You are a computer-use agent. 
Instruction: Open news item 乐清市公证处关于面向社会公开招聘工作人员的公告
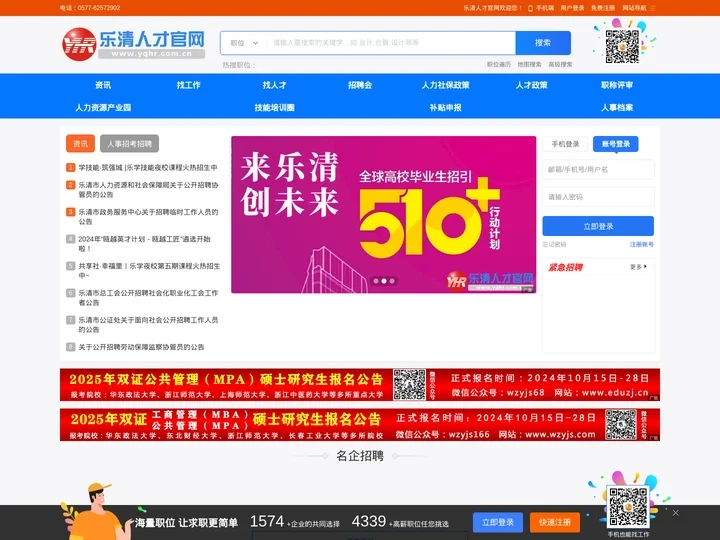(x=148, y=325)
